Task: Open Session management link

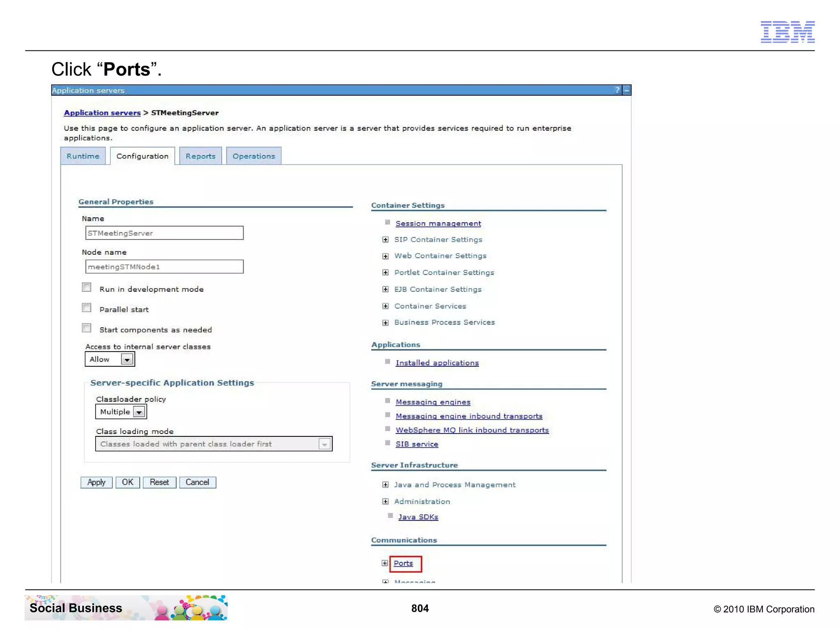Action: point(438,224)
